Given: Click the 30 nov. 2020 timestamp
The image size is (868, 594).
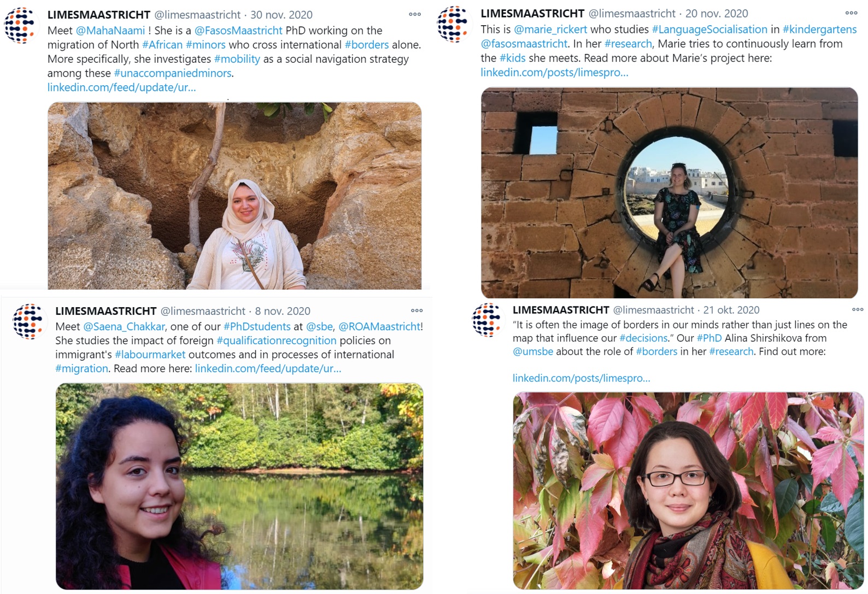Looking at the screenshot, I should point(281,15).
